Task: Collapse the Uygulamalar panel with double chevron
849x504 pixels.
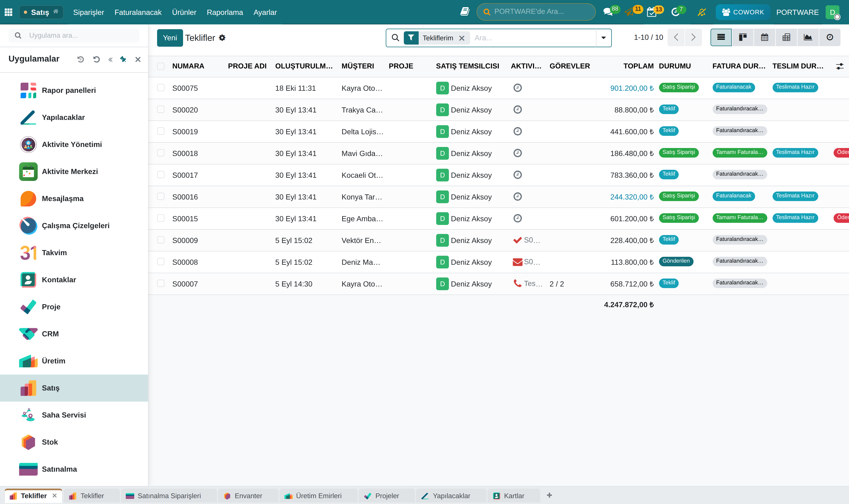Action: pyautogui.click(x=110, y=60)
